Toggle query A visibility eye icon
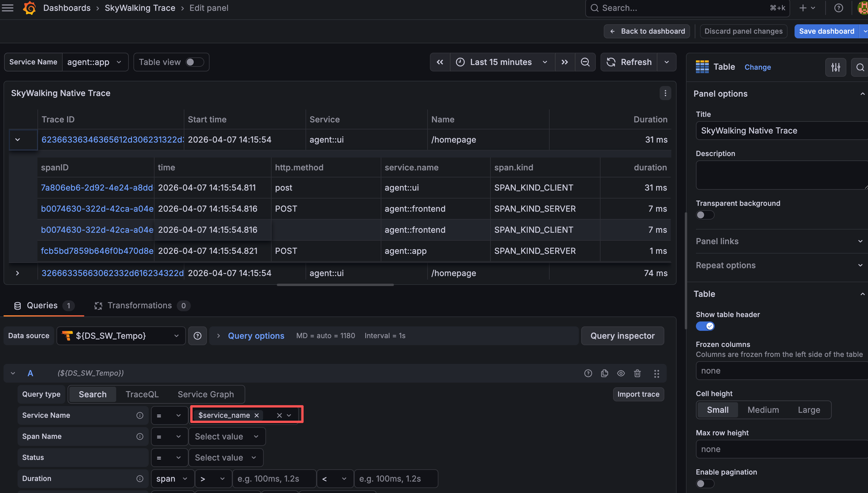The width and height of the screenshot is (868, 493). point(621,373)
